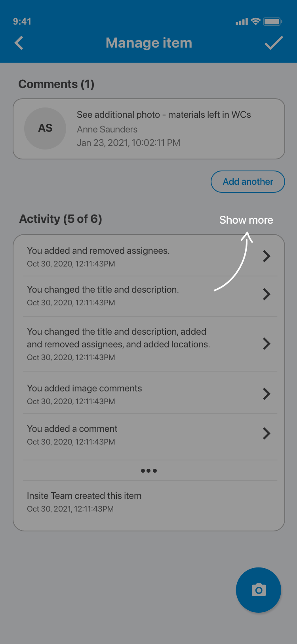Confirm with the checkmark icon
Viewport: 297px width, 644px height.
273,43
